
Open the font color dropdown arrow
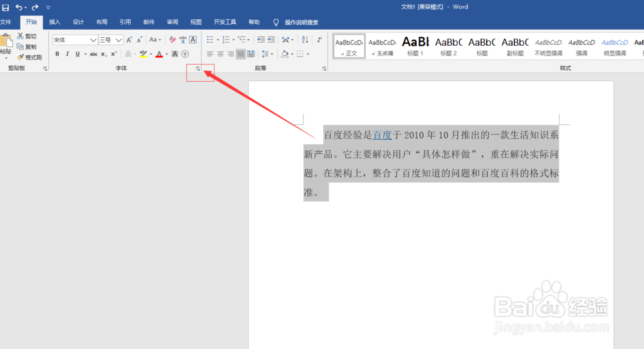(x=167, y=54)
